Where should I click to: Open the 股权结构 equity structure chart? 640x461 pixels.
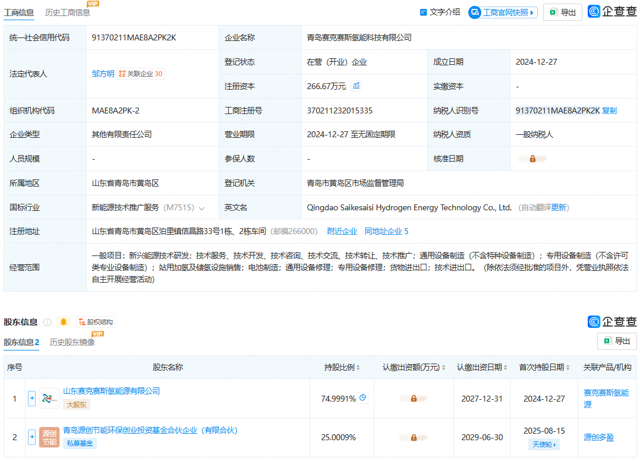click(96, 322)
